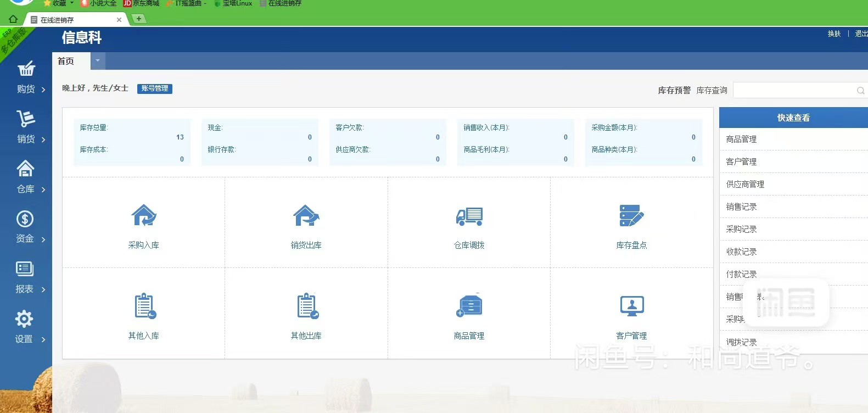Screen dimensions: 868x413
Task: Open the 仓库调拨 warehouse transfer truck icon
Action: click(x=469, y=216)
